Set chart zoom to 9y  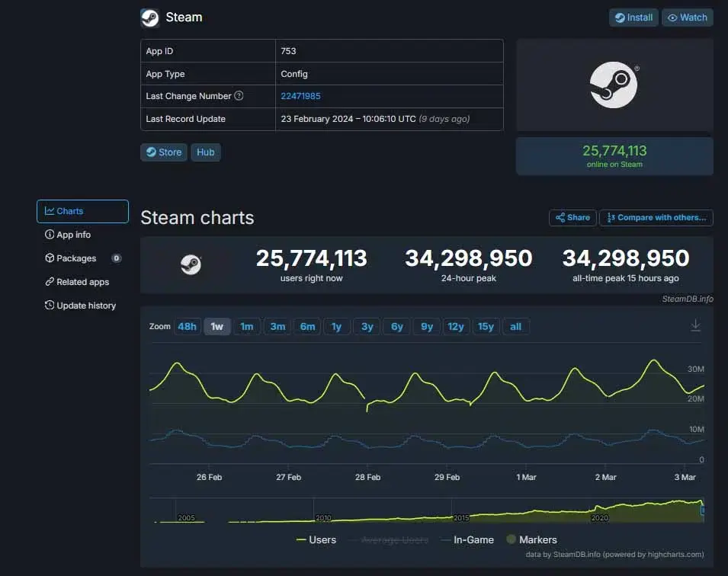tap(427, 327)
